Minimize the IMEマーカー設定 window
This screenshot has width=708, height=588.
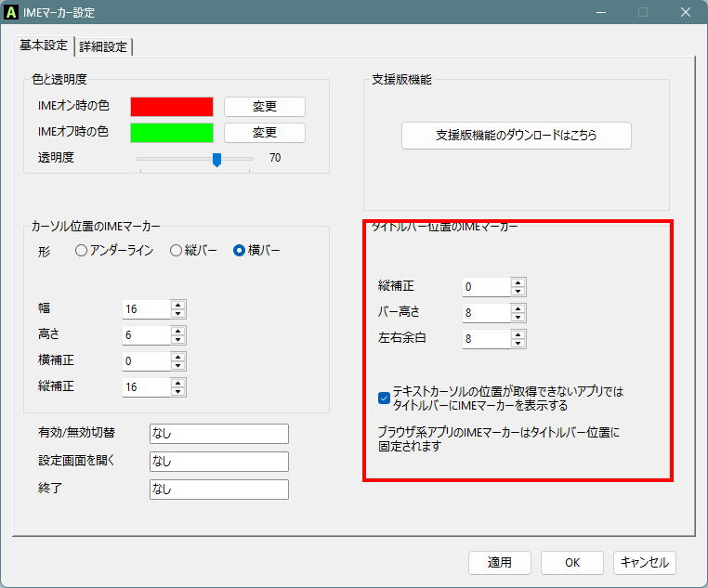[601, 12]
